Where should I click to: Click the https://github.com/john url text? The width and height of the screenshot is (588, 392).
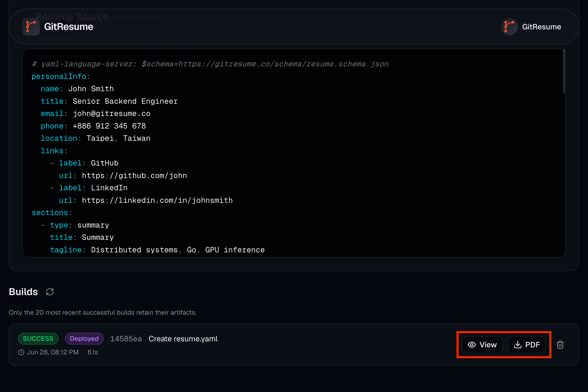pyautogui.click(x=134, y=176)
